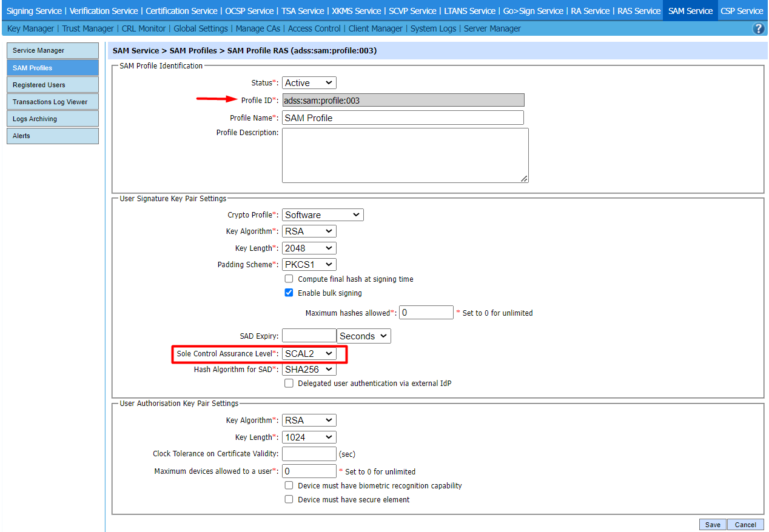769x532 pixels.
Task: Check Device must have biometric recognition capability
Action: pyautogui.click(x=289, y=486)
